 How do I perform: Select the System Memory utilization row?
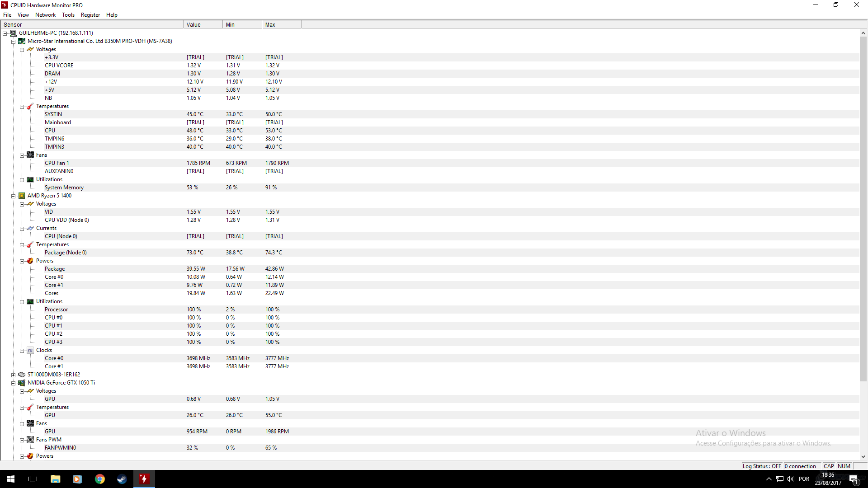click(x=429, y=188)
